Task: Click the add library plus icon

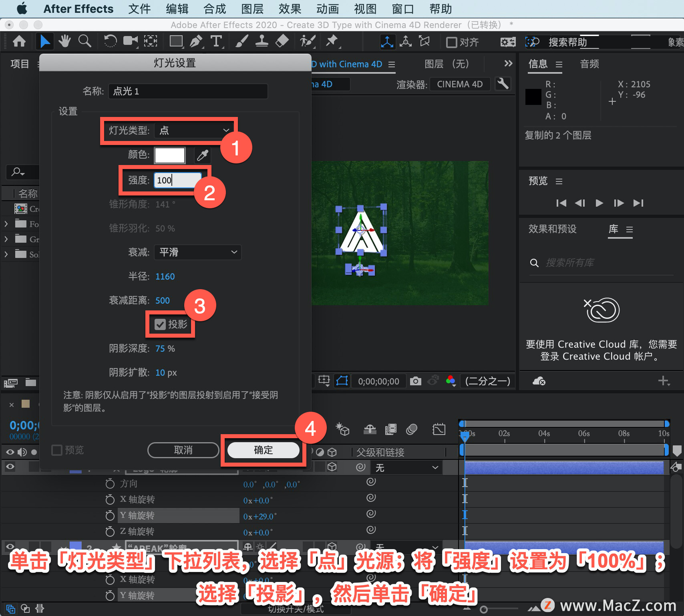Action: pyautogui.click(x=664, y=380)
